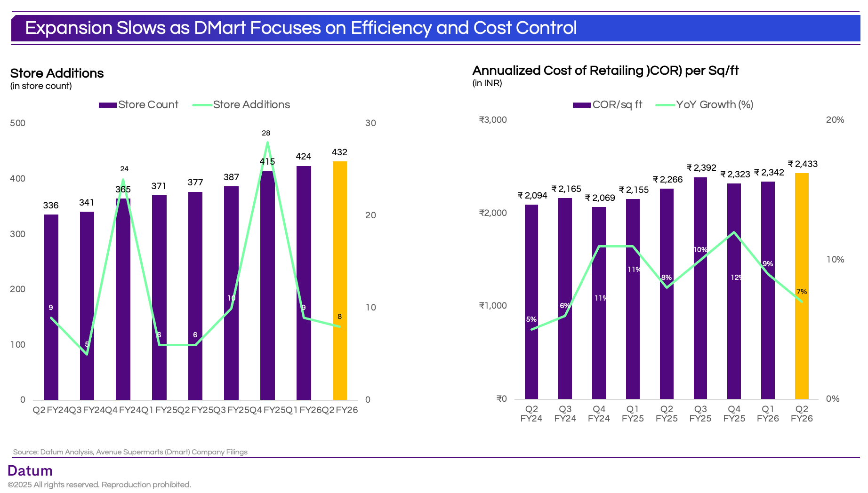868x493 pixels.
Task: Click the Store Additions peak point labeled 28
Action: point(267,142)
